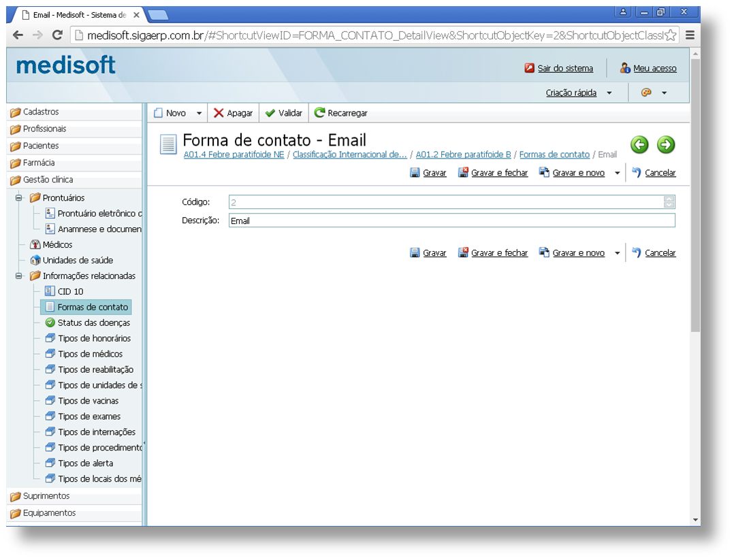Open the lower Gravar e novo dropdown arrow
Screen dimensions: 734x560
click(x=617, y=253)
